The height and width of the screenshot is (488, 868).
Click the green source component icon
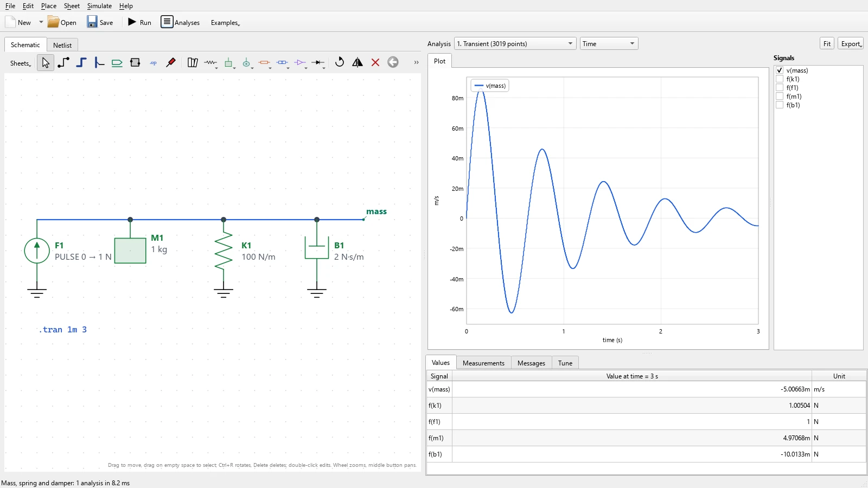247,63
